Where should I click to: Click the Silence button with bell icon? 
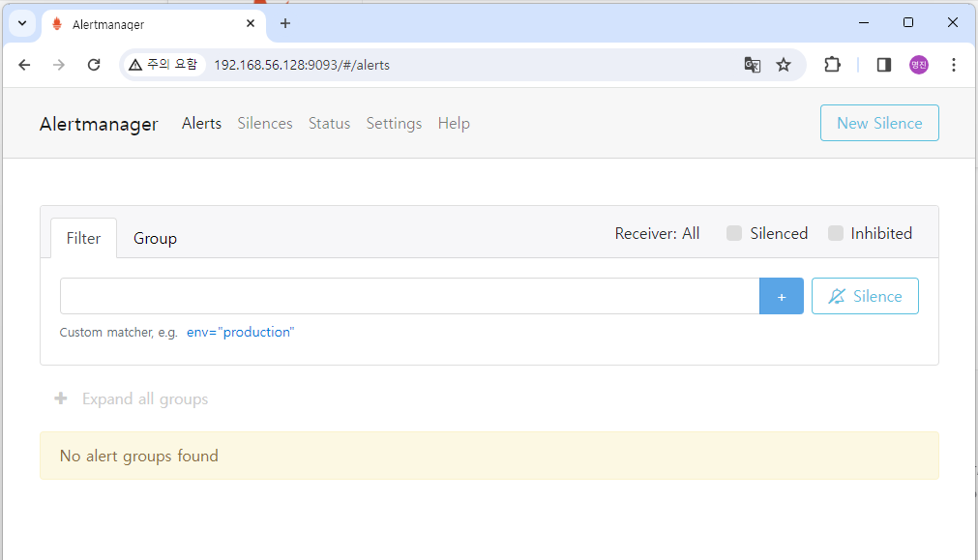(865, 296)
